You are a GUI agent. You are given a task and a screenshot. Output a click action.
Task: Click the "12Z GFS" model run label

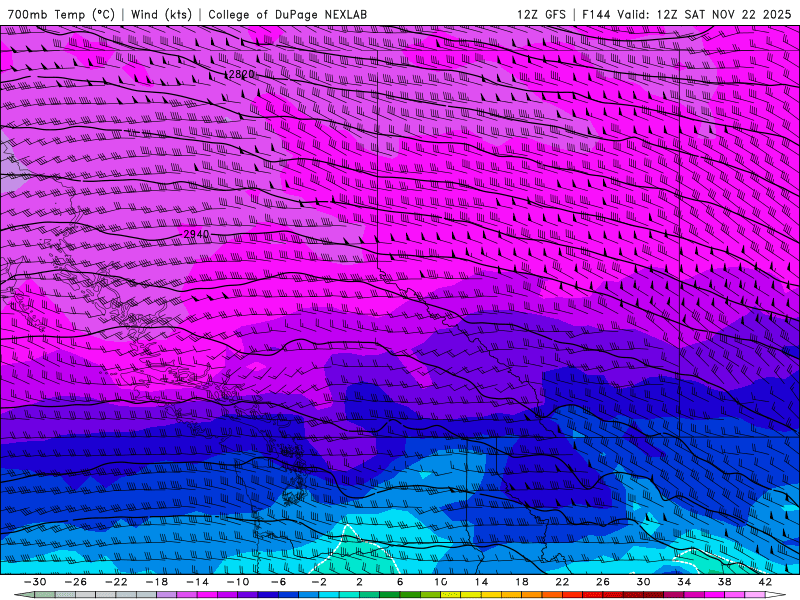coord(541,15)
